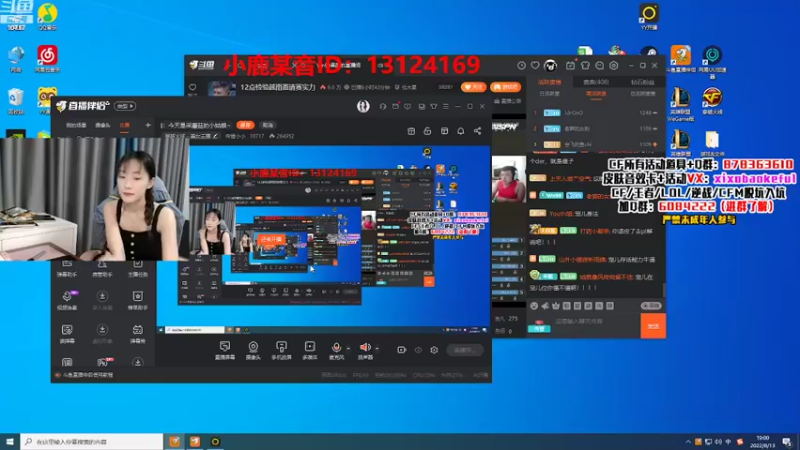Open the emoji icon in the chat toolbar
Image resolution: width=800 pixels, height=450 pixels.
point(534,306)
